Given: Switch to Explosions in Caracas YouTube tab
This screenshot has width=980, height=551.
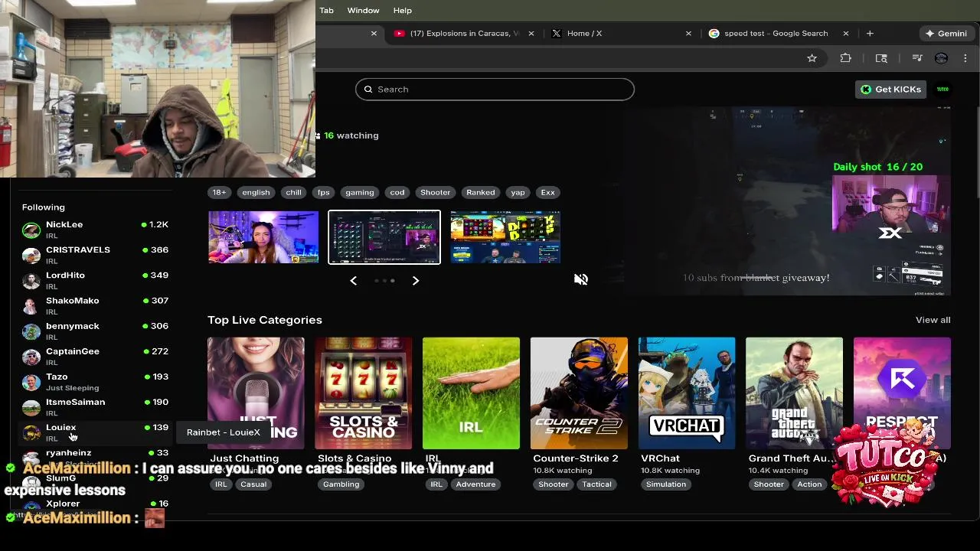Looking at the screenshot, I should [464, 34].
